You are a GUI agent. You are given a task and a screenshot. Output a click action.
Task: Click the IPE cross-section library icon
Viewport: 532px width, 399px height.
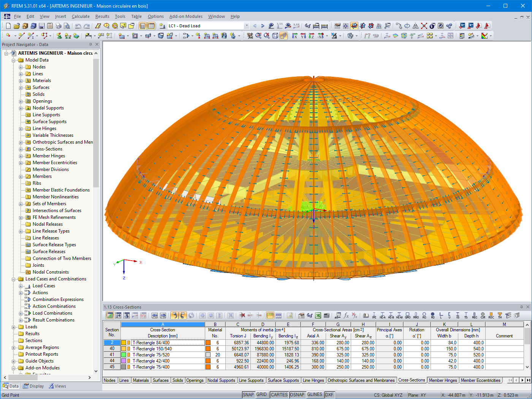374,315
